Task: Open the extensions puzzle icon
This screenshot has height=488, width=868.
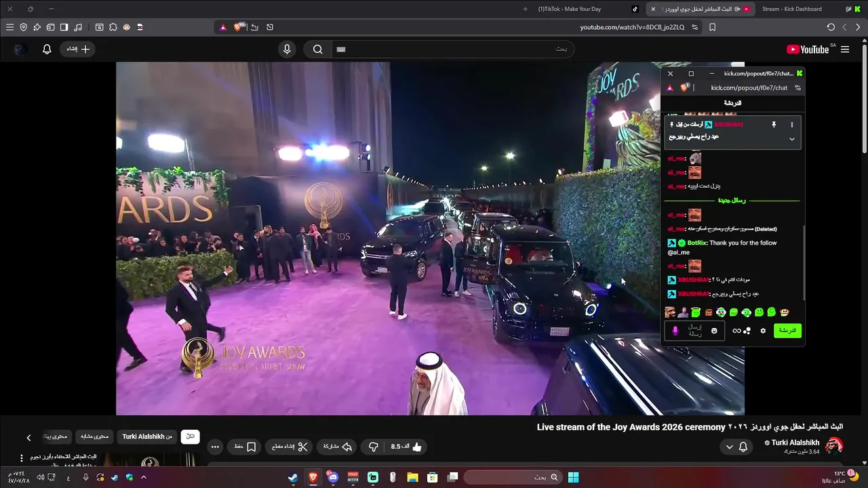Action: pyautogui.click(x=113, y=27)
